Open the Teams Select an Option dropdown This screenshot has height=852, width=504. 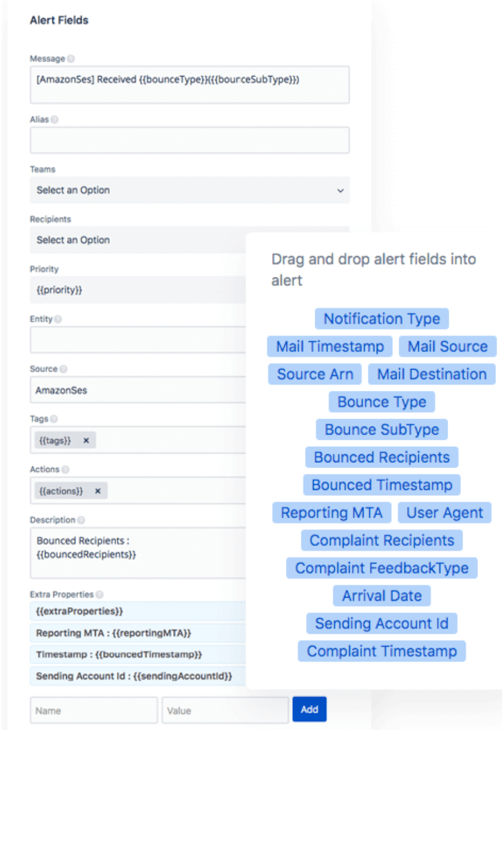coord(189,190)
